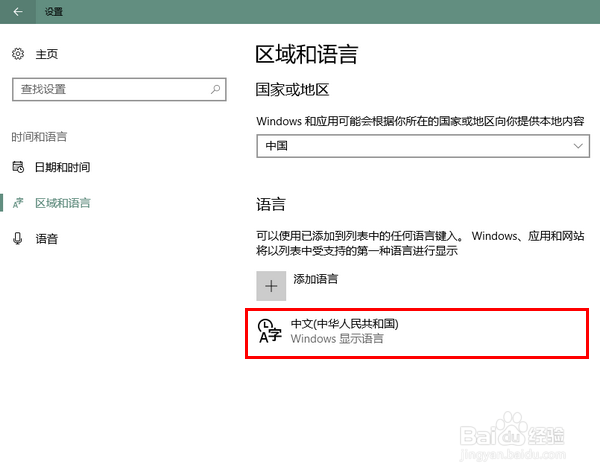Viewport: 600px width, 476px height.
Task: Open the 主页 home link
Action: pos(47,54)
